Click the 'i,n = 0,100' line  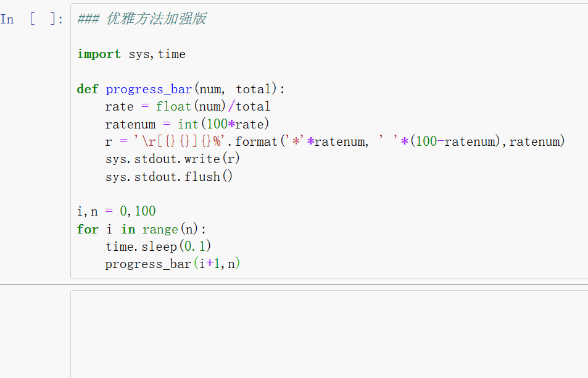pyautogui.click(x=116, y=211)
